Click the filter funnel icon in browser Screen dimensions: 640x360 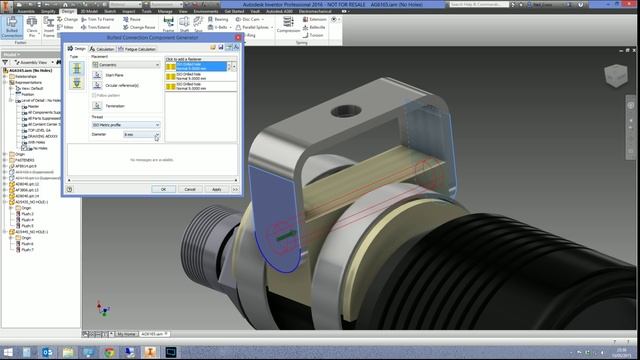pyautogui.click(x=5, y=62)
